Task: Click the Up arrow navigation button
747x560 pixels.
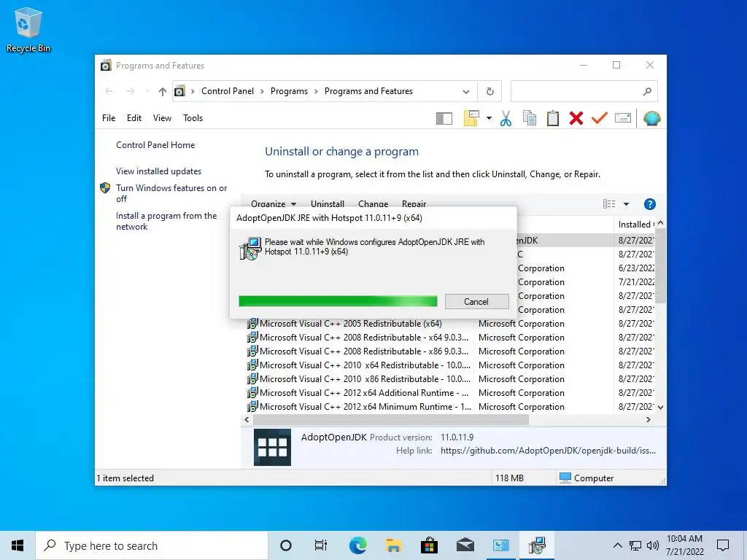Action: coord(163,91)
